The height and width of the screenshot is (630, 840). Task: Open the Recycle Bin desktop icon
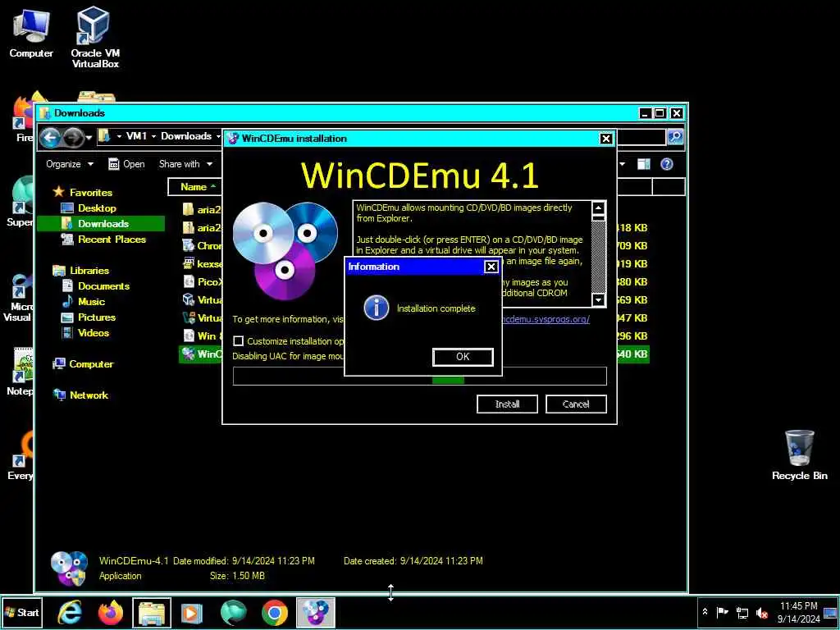point(799,454)
